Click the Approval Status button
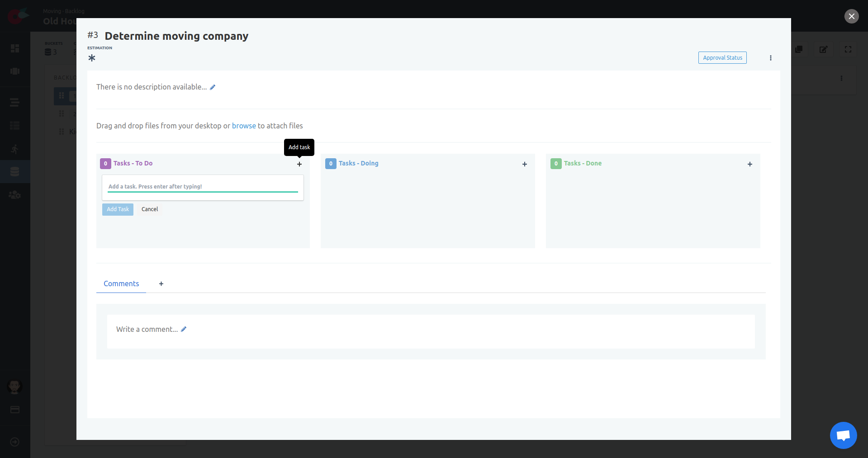 (x=722, y=58)
